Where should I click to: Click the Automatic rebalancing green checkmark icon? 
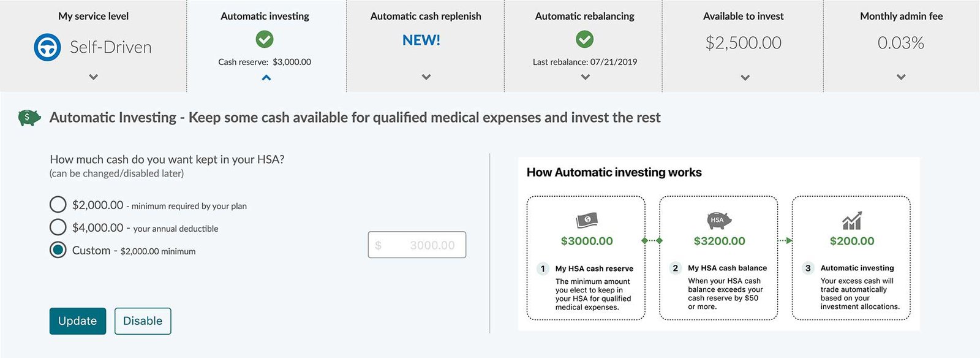tap(585, 40)
